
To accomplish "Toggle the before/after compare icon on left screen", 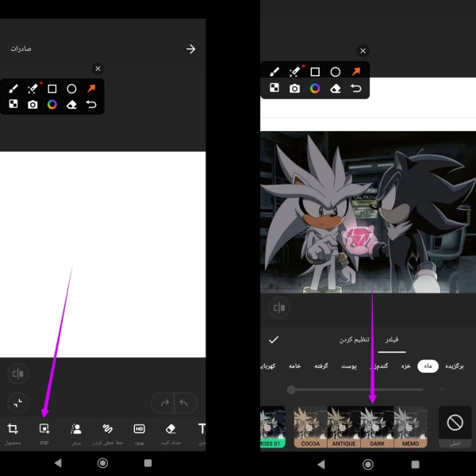I will point(18,374).
